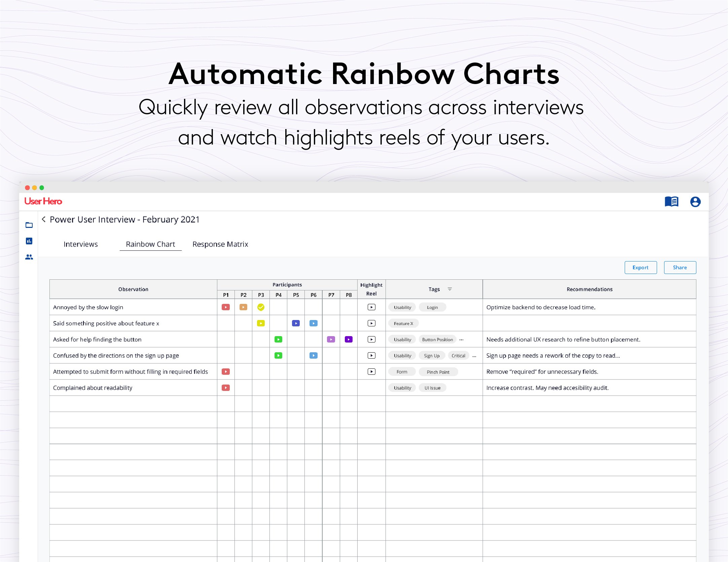This screenshot has width=728, height=562.
Task: Open the bar chart analytics sidebar icon
Action: pos(29,241)
